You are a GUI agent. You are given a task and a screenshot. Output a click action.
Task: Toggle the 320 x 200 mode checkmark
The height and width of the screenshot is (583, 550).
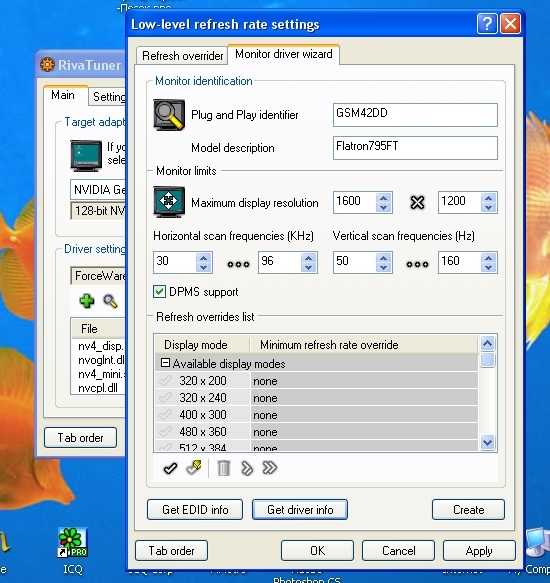165,381
